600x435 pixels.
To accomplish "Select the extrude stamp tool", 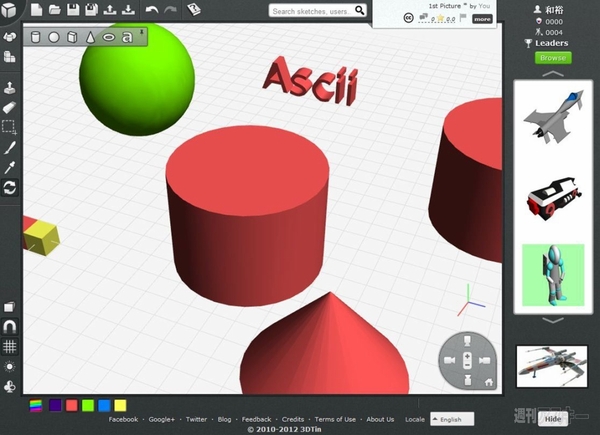I will pyautogui.click(x=10, y=88).
